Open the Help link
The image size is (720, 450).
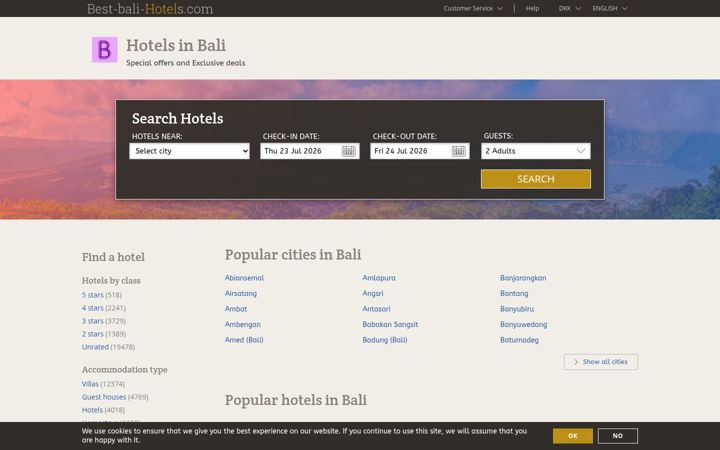(532, 8)
